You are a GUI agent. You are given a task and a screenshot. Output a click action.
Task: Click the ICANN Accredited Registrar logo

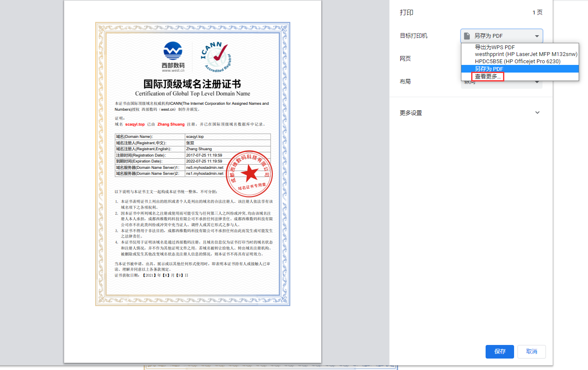tap(216, 57)
